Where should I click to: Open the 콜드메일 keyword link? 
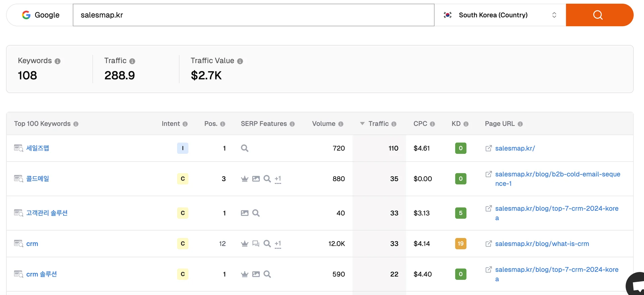[x=38, y=179]
